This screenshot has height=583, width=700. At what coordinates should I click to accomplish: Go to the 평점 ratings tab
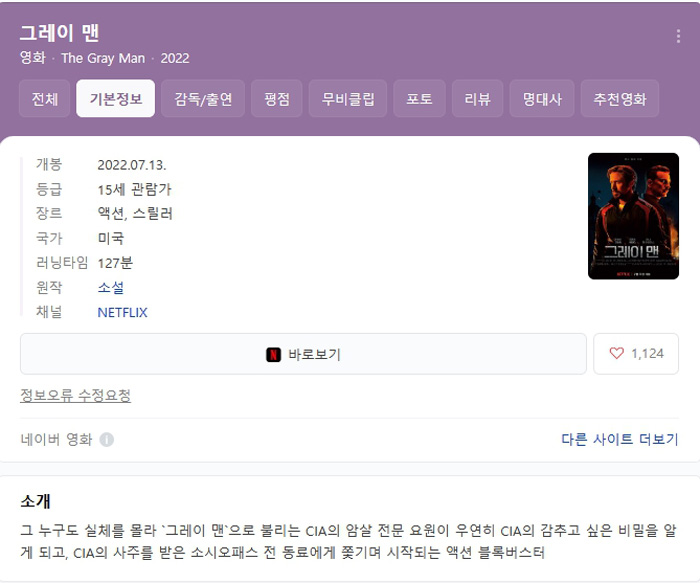[277, 99]
